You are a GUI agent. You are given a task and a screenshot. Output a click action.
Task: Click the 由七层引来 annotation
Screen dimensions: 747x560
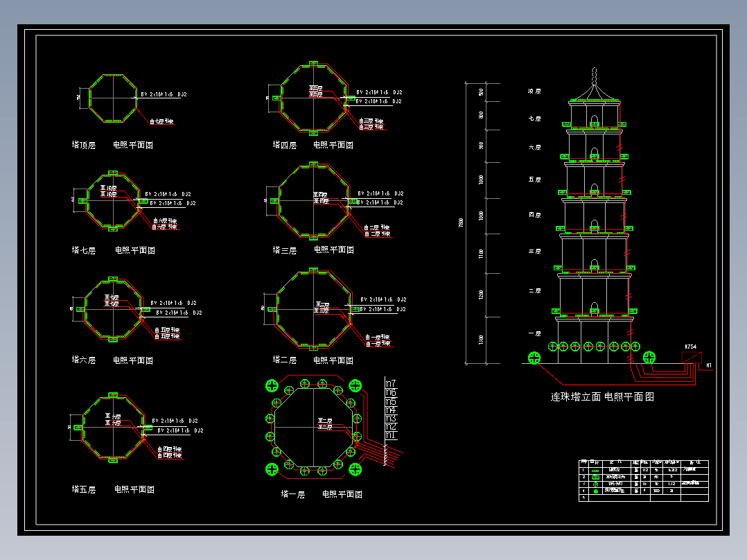click(161, 121)
